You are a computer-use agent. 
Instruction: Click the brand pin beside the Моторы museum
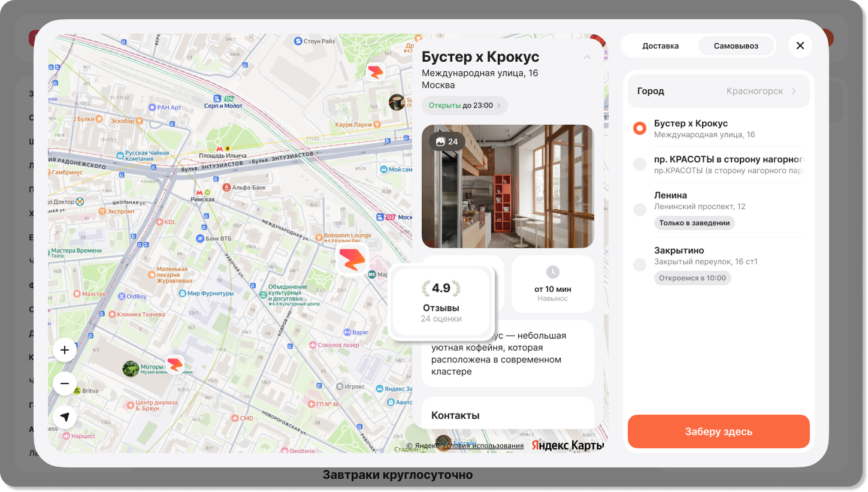[175, 364]
